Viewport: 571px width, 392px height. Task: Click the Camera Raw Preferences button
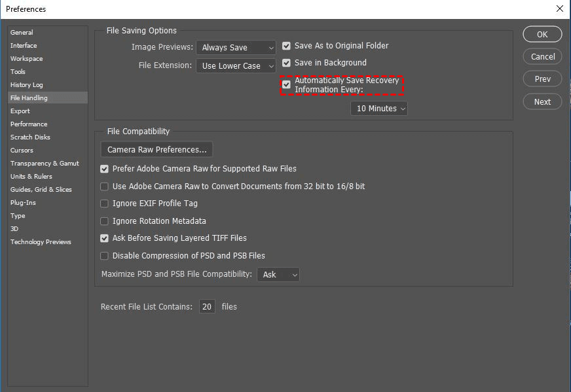click(x=157, y=150)
